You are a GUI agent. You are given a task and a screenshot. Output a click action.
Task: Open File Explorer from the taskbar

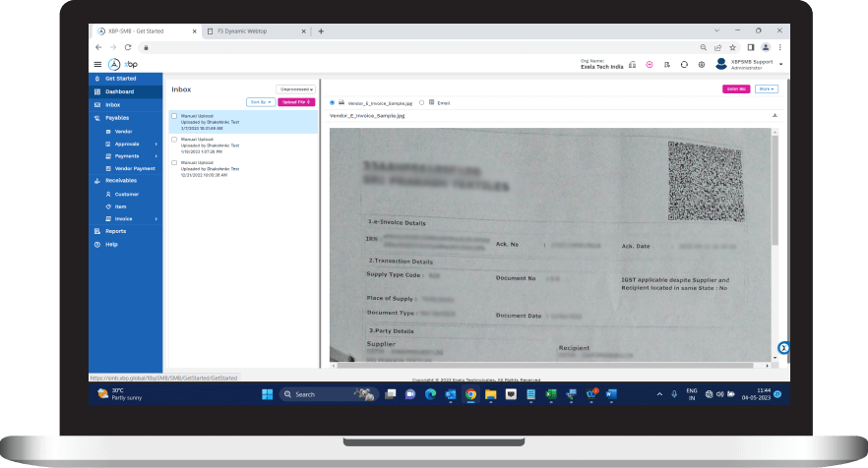pos(490,394)
